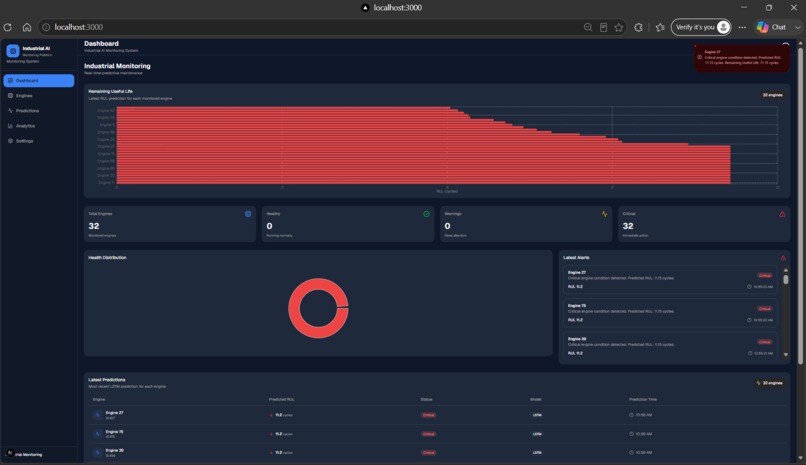Click the Industrial AI logo icon

13,51
